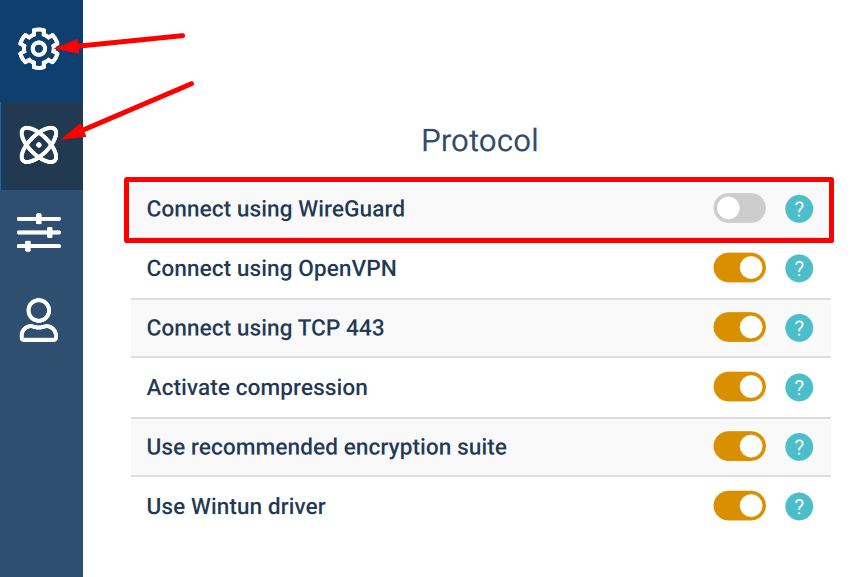
Task: Click the Protocol section heading
Action: (x=479, y=140)
